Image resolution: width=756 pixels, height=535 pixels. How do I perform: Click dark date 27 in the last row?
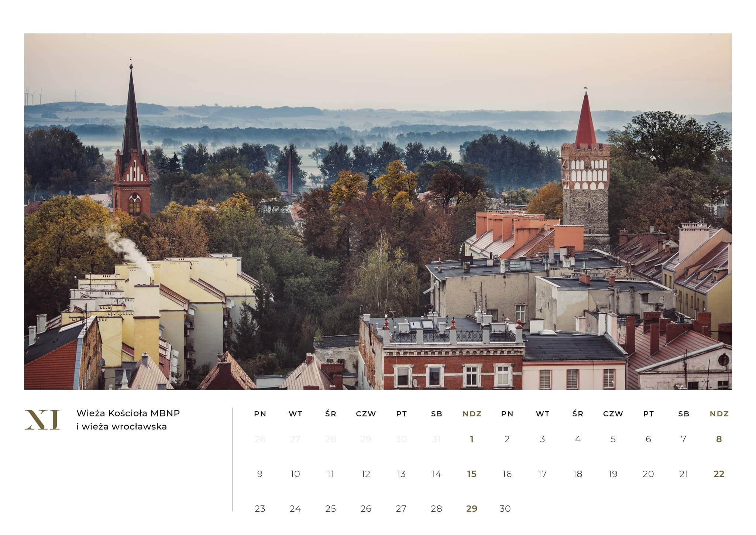pyautogui.click(x=401, y=509)
